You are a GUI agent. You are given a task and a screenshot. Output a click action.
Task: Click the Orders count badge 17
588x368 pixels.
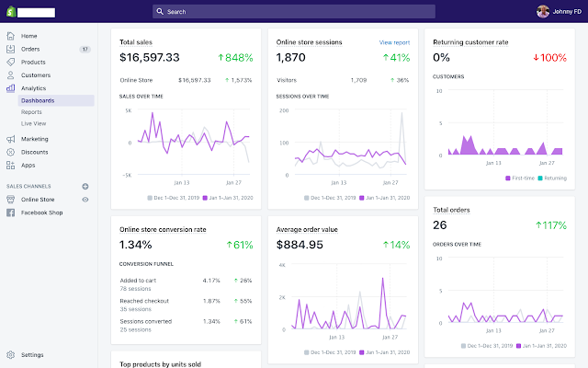click(x=85, y=49)
